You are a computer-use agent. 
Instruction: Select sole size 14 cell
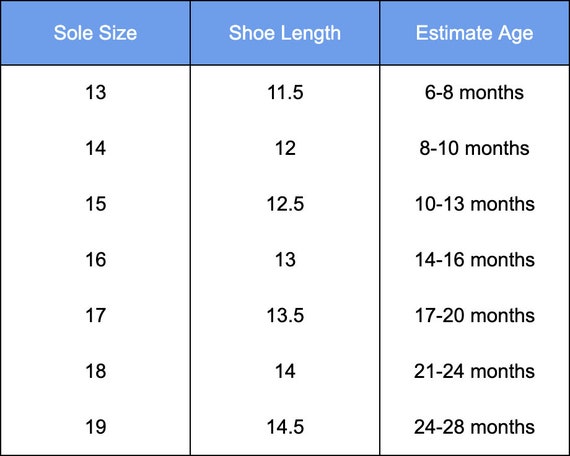click(96, 148)
